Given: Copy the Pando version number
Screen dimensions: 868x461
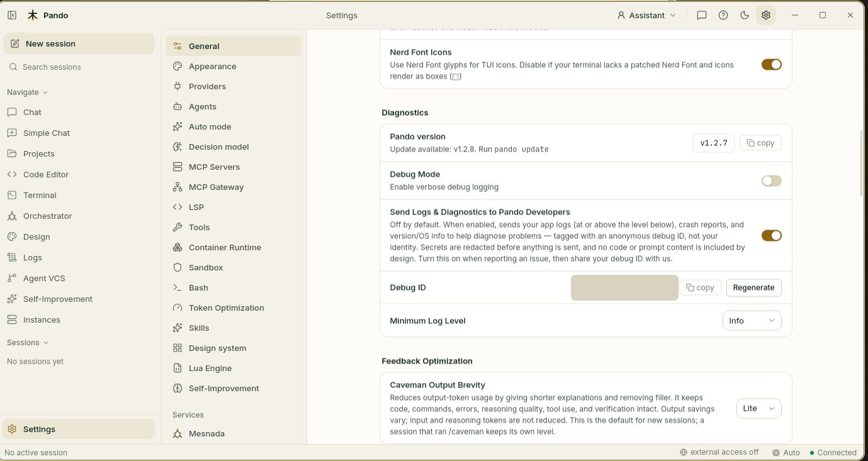Looking at the screenshot, I should 760,143.
